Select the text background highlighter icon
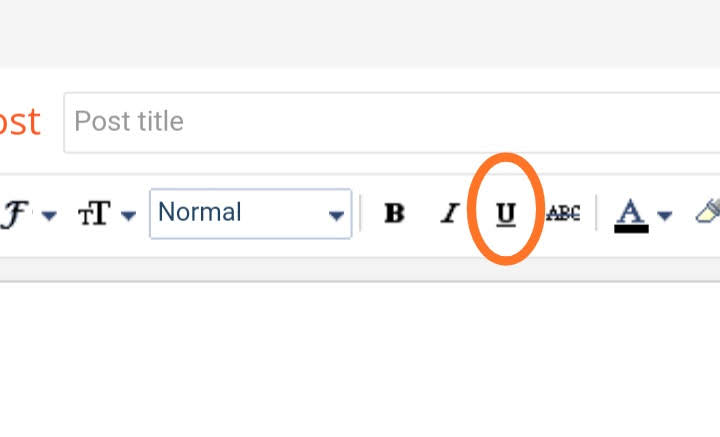 pyautogui.click(x=708, y=211)
